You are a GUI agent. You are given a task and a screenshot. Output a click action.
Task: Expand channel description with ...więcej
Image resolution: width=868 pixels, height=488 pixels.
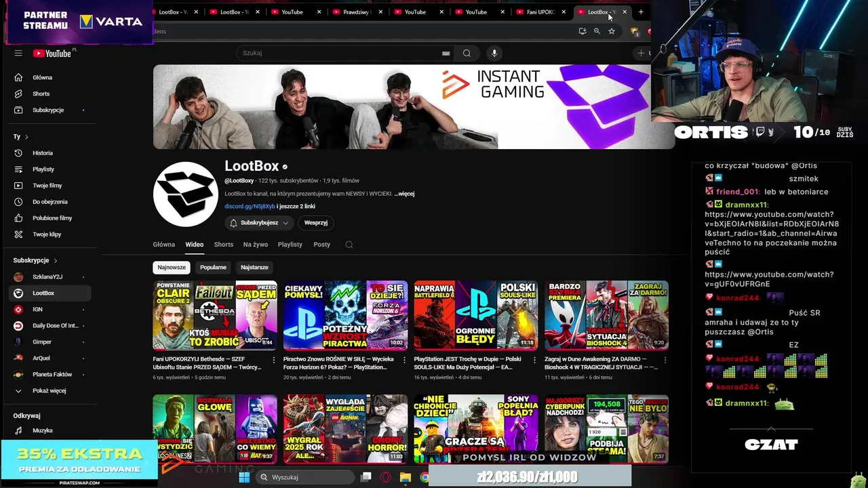(x=405, y=194)
